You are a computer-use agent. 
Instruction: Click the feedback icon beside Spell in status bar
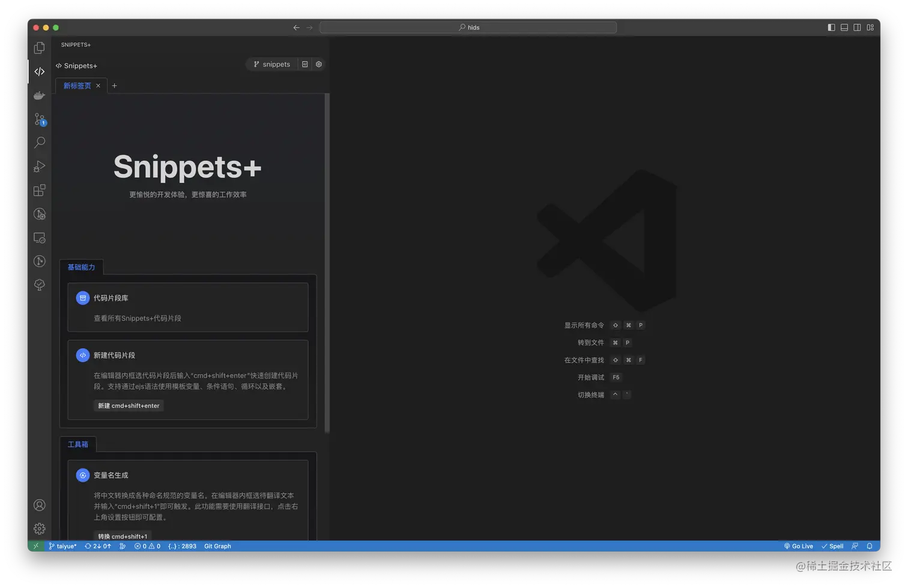[855, 546]
